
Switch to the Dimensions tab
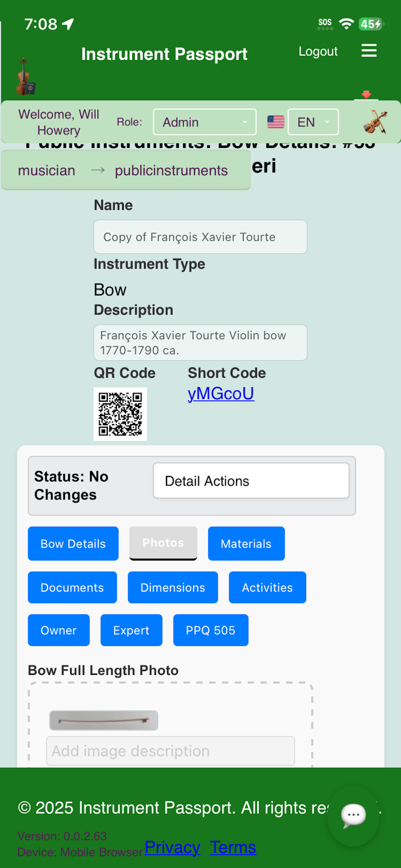(x=172, y=588)
